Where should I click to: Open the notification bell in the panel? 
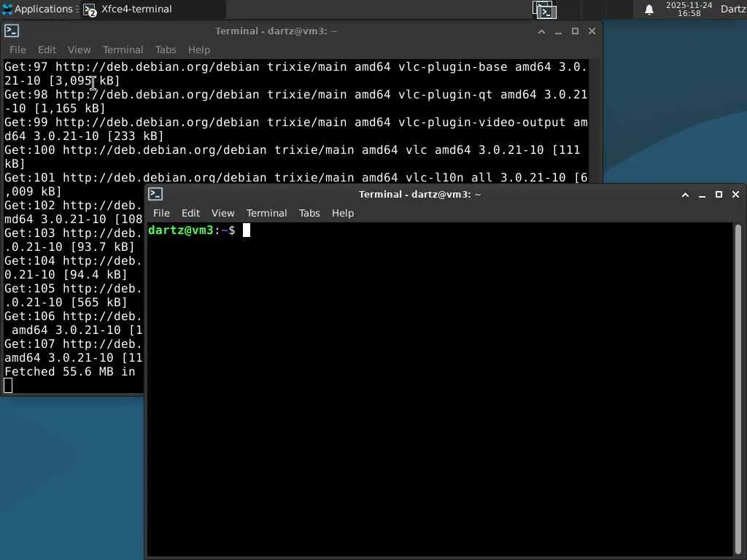coord(649,9)
